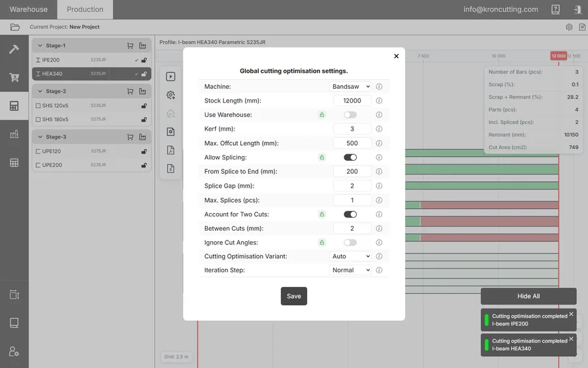Open the factory chart sidebar section
The height and width of the screenshot is (368, 588).
click(14, 134)
